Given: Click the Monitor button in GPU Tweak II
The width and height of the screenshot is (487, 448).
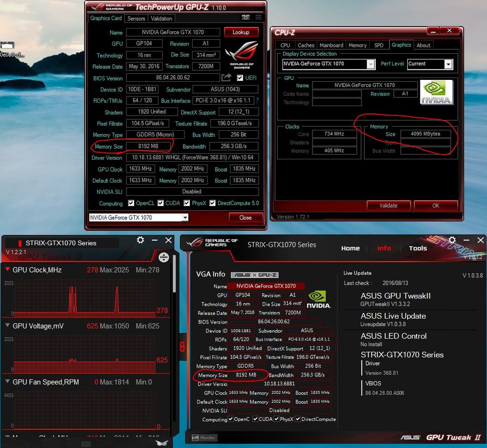Looking at the screenshot, I should click(204, 438).
